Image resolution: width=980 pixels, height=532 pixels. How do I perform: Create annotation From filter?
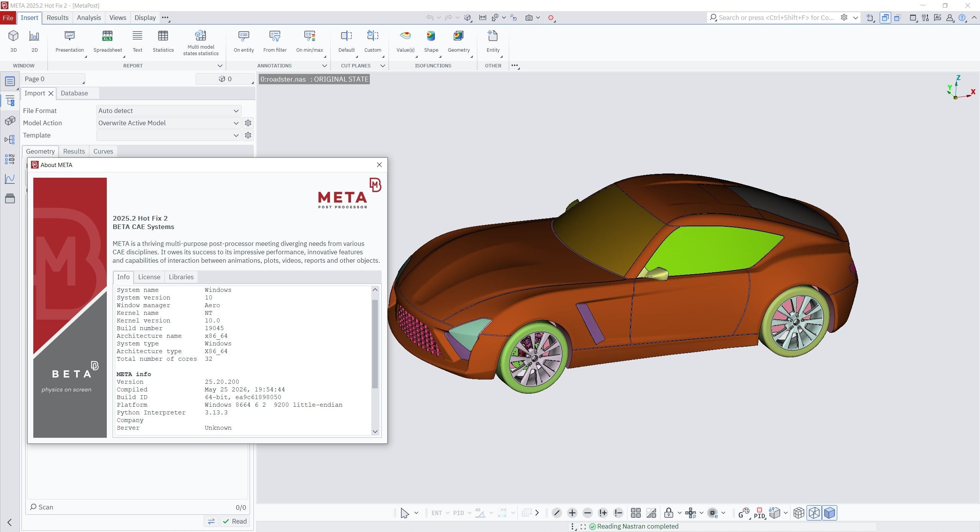(275, 41)
